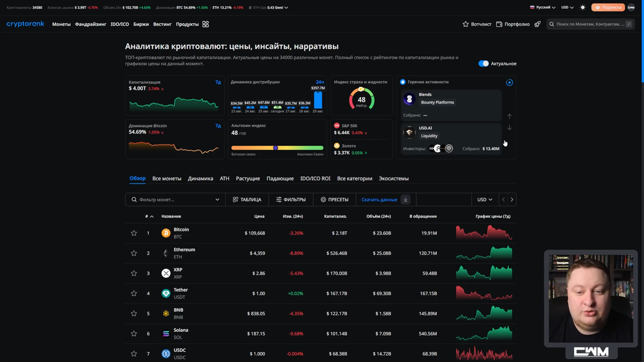Open the IDO/ICO menu

[x=120, y=24]
